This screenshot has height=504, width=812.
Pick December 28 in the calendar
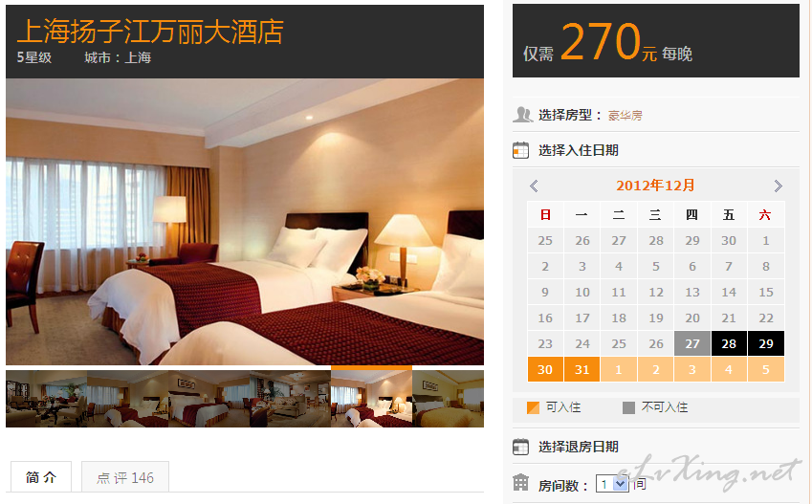[729, 343]
